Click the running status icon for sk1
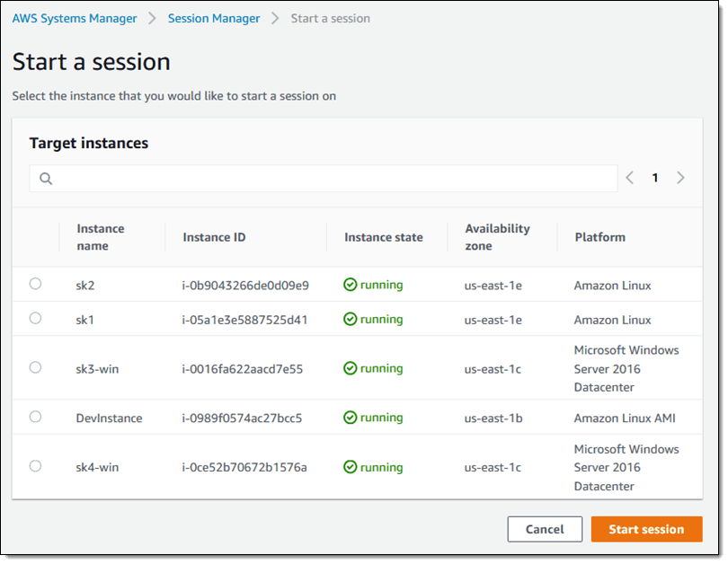 (350, 320)
